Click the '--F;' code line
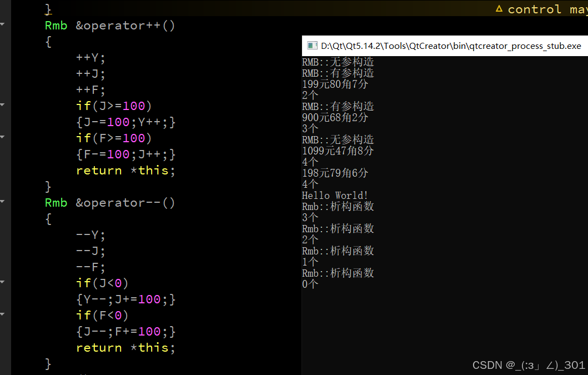The height and width of the screenshot is (375, 588). [x=91, y=267]
